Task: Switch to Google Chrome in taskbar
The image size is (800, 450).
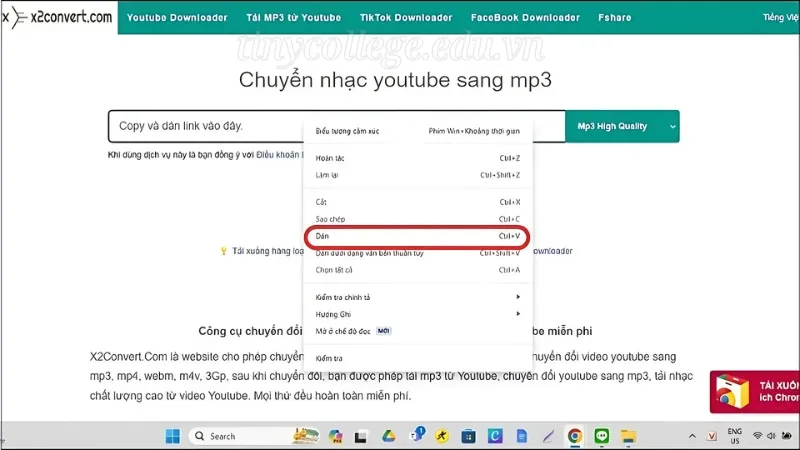Action: pyautogui.click(x=575, y=436)
